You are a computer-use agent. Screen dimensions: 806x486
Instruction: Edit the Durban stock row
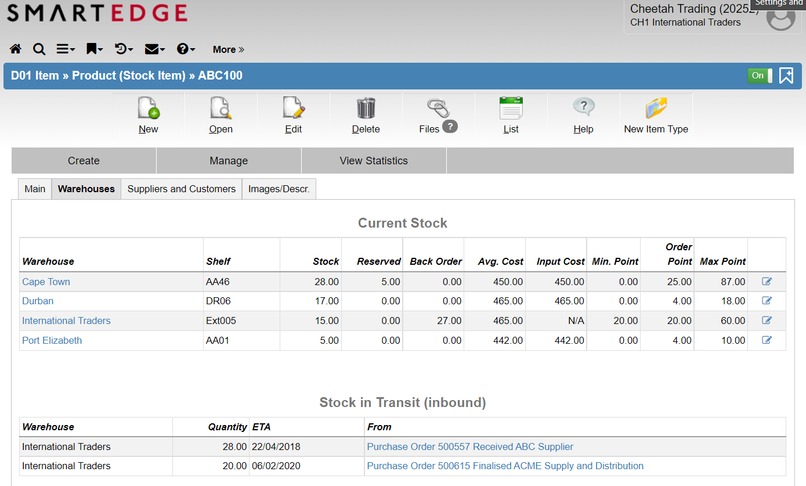766,301
